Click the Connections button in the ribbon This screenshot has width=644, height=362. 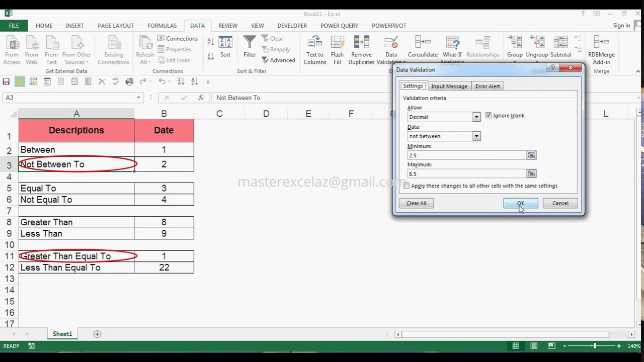[178, 39]
